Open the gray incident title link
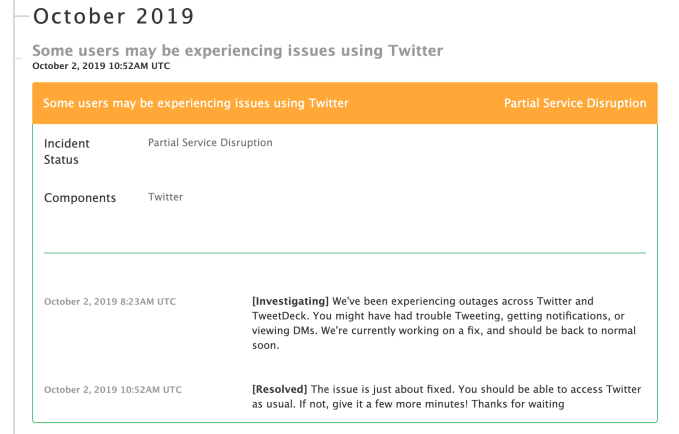Image resolution: width=679 pixels, height=434 pixels. (x=237, y=50)
